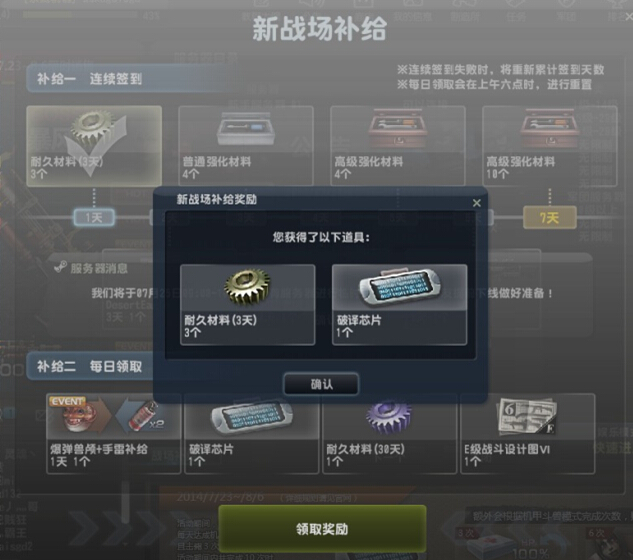Select the 补给二 每日领取 section header
This screenshot has height=560, width=633.
tap(90, 367)
